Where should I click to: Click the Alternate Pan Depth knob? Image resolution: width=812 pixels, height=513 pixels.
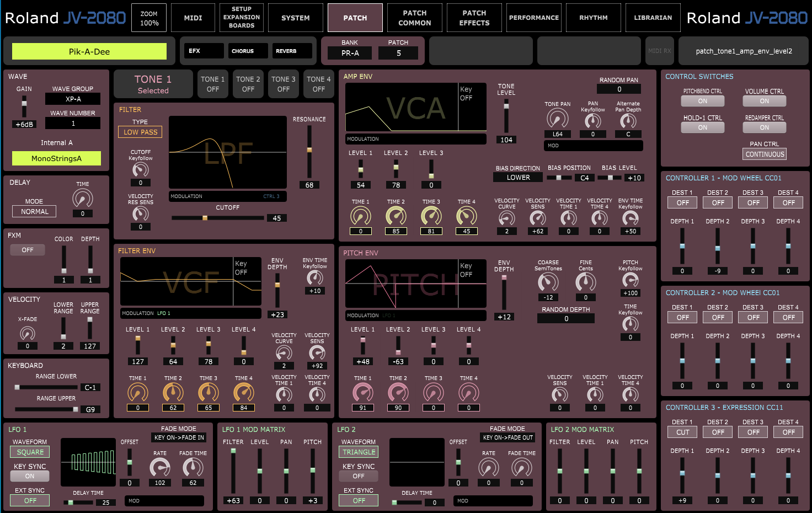tap(628, 120)
